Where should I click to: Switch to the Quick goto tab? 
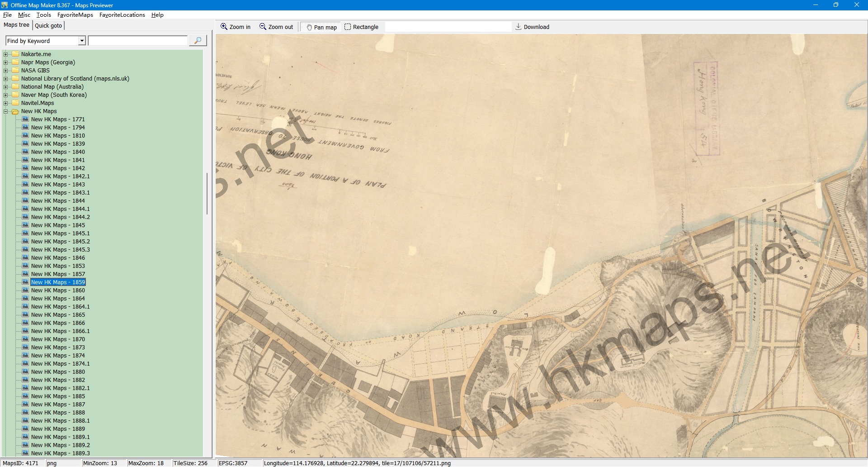pyautogui.click(x=48, y=25)
